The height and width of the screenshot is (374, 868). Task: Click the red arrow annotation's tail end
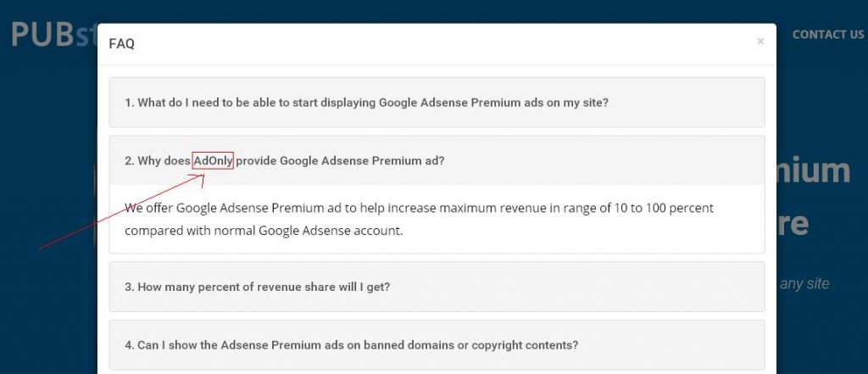[x=40, y=249]
